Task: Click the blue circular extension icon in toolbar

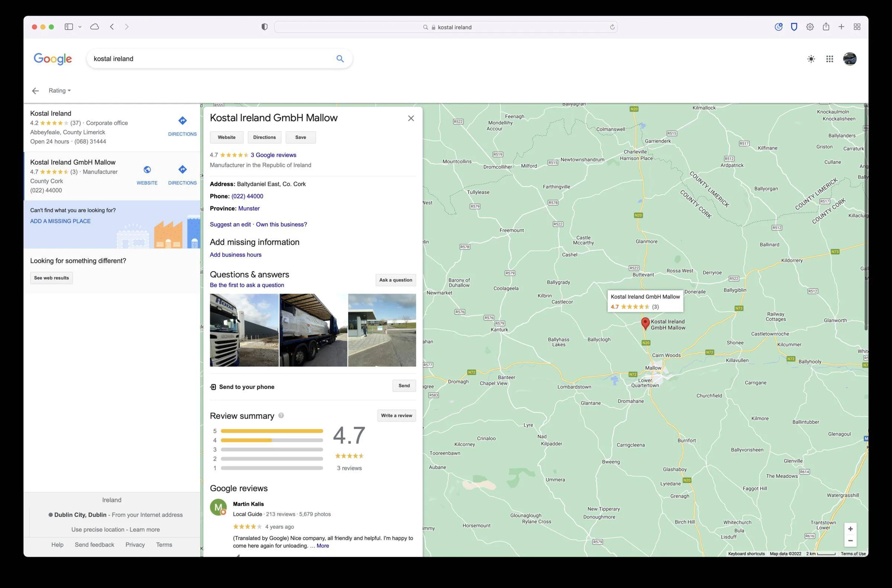Action: (x=778, y=27)
